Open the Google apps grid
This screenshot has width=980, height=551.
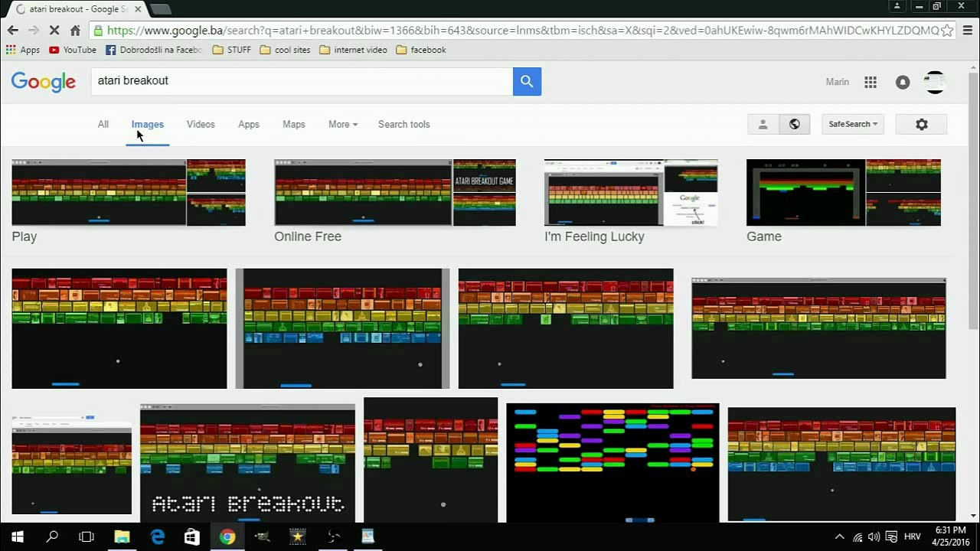pos(871,82)
